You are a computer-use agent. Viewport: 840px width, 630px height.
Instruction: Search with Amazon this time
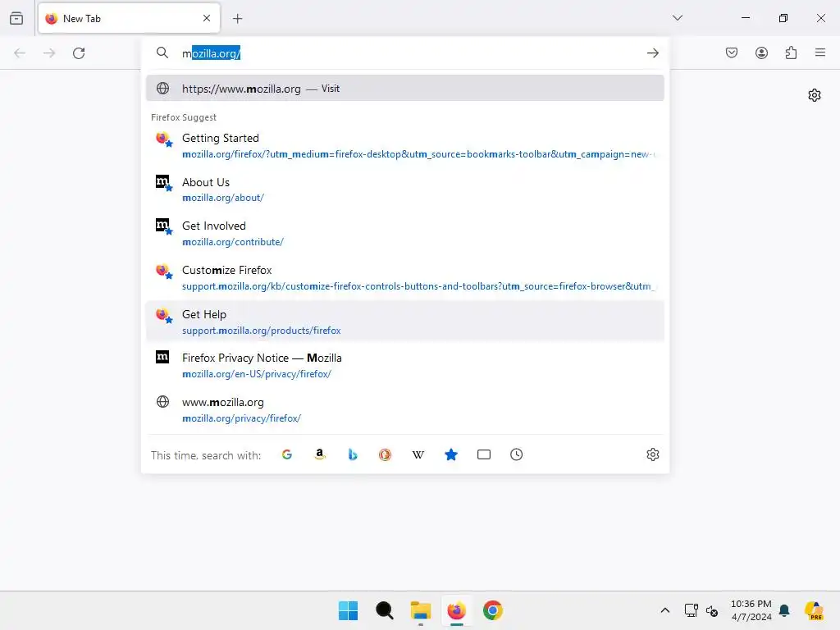[x=320, y=454]
